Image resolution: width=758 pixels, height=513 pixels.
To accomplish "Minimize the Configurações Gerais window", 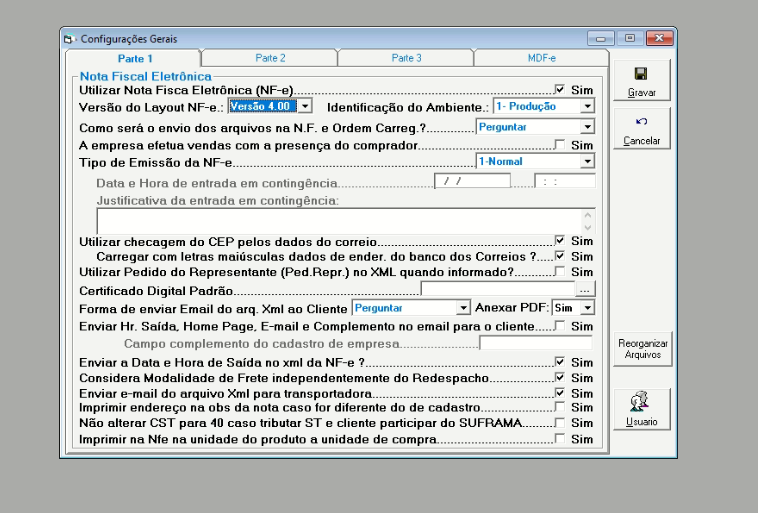I will point(601,38).
